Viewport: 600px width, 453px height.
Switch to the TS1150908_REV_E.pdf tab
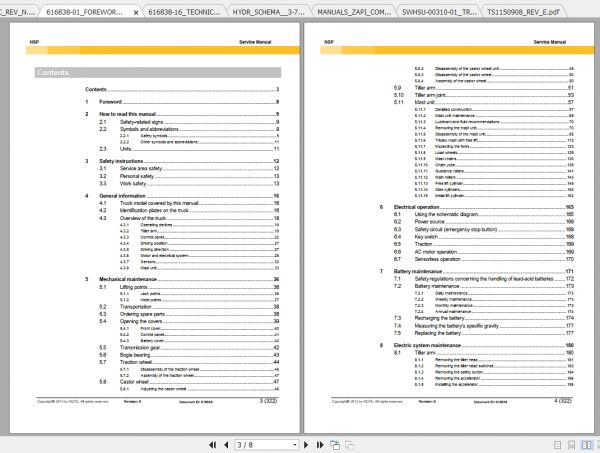pyautogui.click(x=523, y=12)
